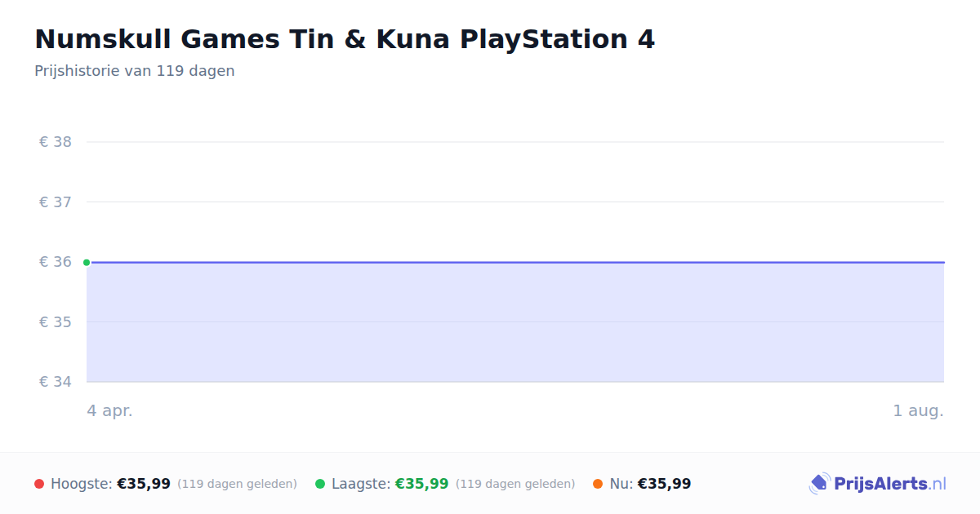Click the PrijsAlerts price tag logo icon

coord(819,484)
